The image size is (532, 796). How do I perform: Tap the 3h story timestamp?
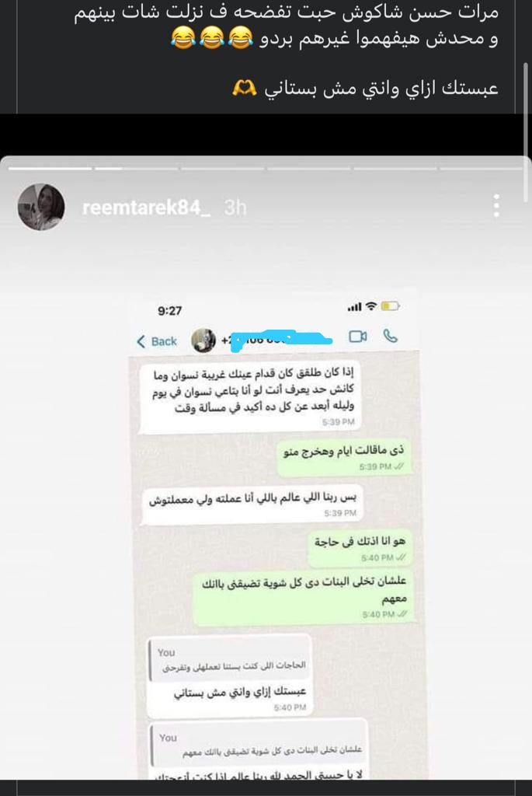[x=235, y=207]
